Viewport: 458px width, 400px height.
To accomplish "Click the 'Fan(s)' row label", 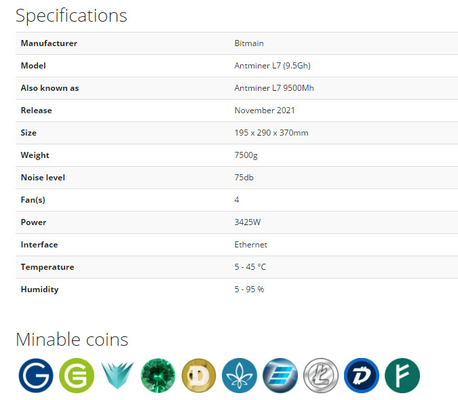I will click(33, 200).
